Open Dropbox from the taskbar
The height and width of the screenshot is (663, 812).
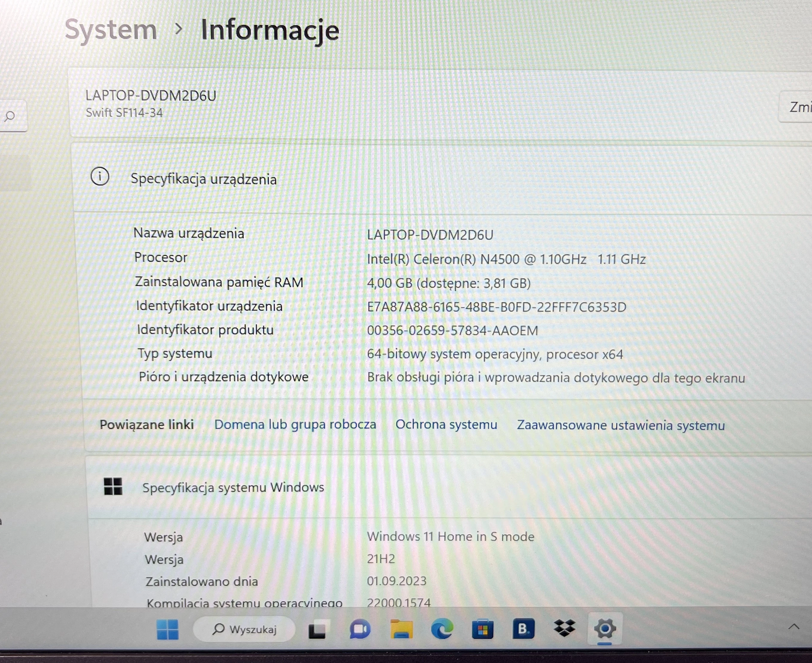564,628
